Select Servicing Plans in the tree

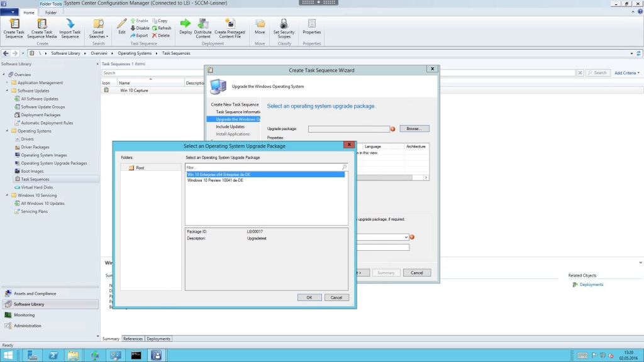(x=34, y=211)
